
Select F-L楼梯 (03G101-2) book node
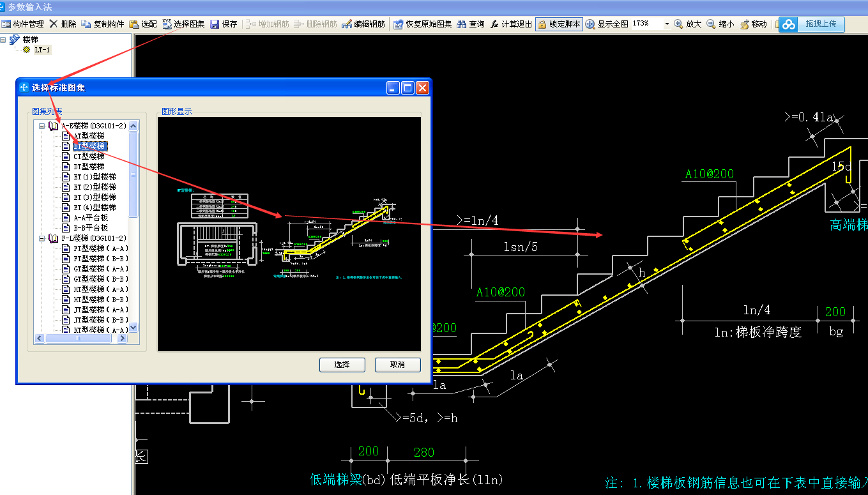click(x=93, y=238)
